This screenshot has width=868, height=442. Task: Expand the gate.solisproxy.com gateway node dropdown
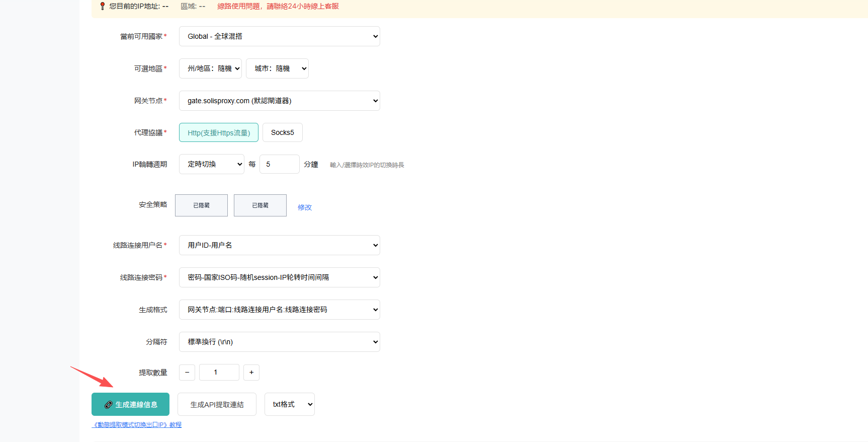[279, 101]
